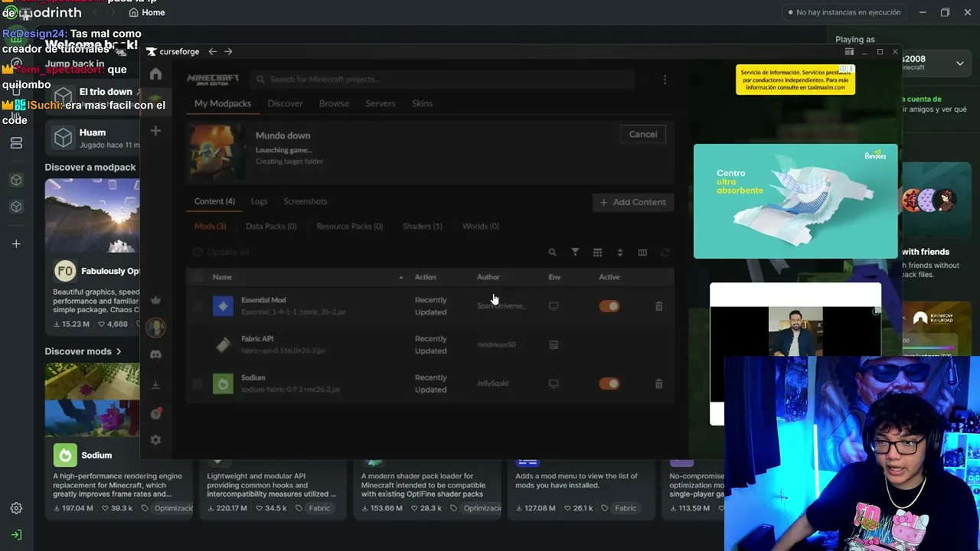
Task: Open Modrinth settings gear in left sidebar
Action: click(16, 508)
